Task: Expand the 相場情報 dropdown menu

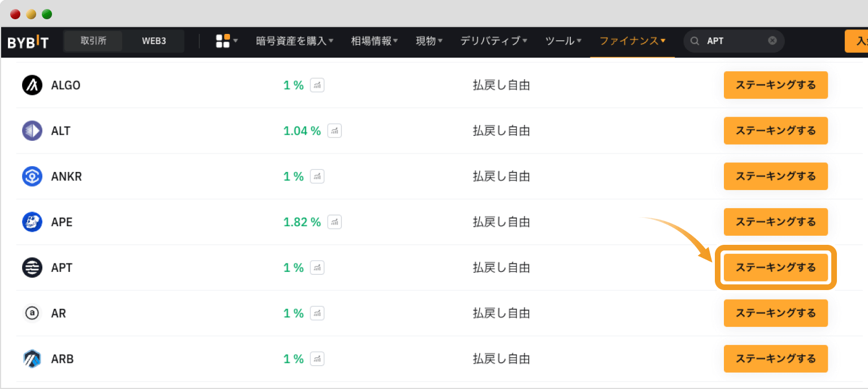Action: [x=374, y=41]
